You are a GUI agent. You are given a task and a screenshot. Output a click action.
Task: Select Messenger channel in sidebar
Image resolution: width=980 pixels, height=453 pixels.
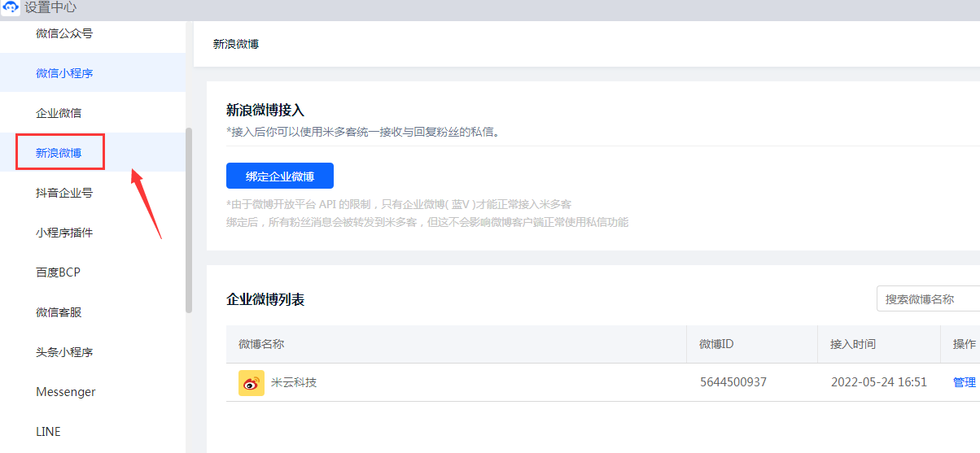click(x=66, y=392)
